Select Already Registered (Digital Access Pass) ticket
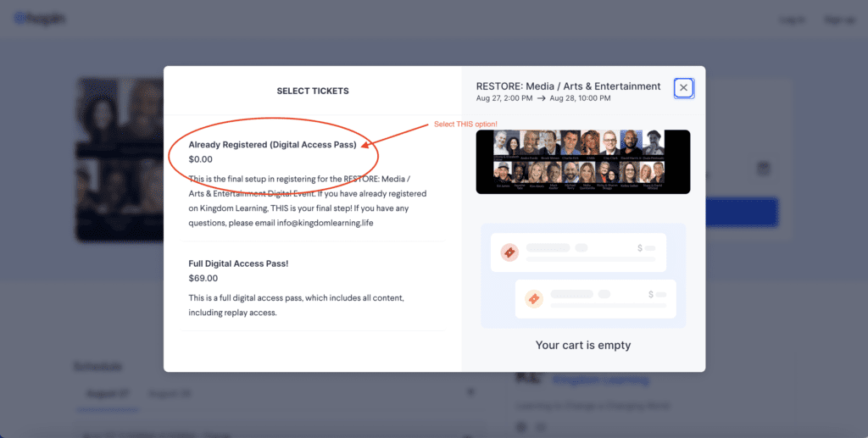Viewport: 868px width, 438px height. click(x=272, y=144)
